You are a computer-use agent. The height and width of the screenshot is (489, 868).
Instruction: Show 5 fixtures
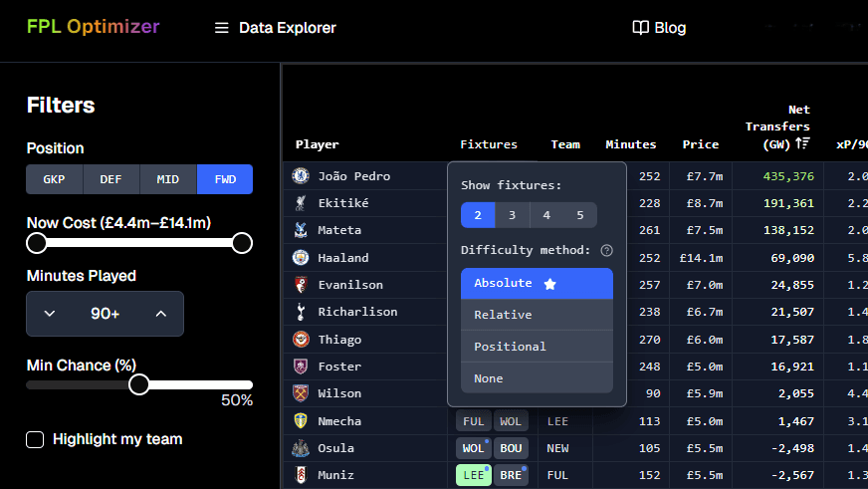(x=580, y=215)
